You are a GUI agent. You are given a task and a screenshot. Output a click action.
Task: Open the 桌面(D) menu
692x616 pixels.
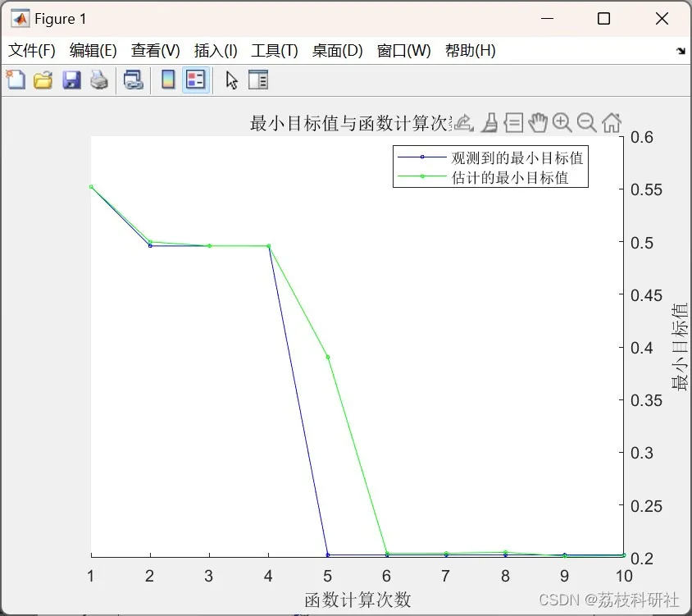337,51
